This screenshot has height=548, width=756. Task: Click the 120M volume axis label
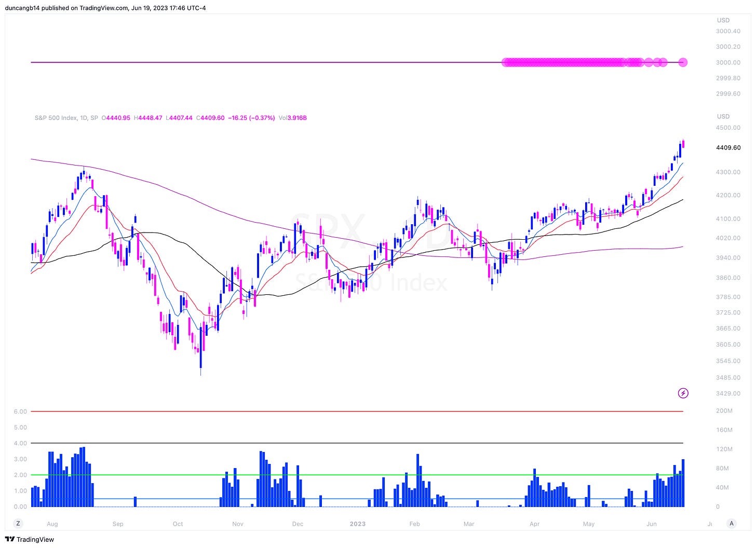coord(724,449)
